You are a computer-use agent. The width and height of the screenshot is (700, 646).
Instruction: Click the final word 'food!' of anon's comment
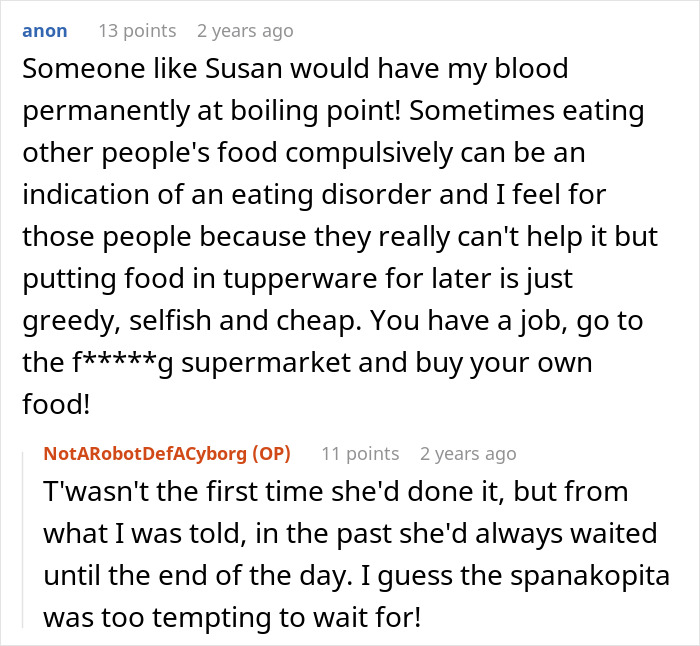click(55, 403)
